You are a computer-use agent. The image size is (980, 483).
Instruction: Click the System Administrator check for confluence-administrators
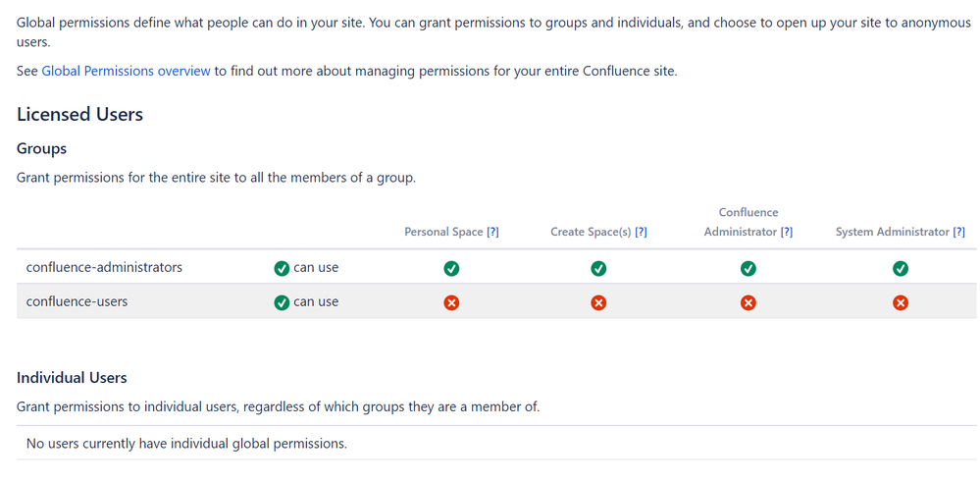click(x=901, y=268)
